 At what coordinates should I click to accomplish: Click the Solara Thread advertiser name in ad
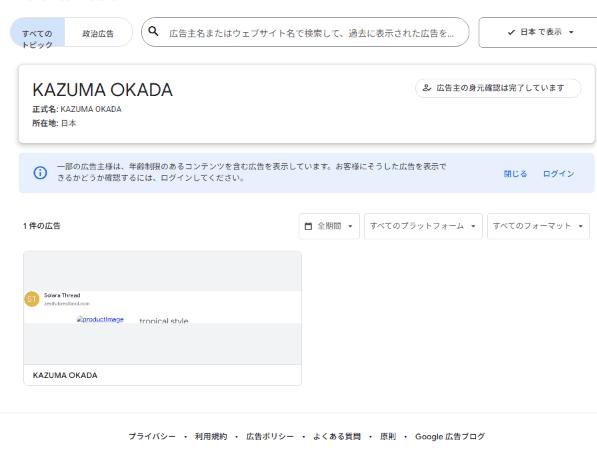point(62,295)
